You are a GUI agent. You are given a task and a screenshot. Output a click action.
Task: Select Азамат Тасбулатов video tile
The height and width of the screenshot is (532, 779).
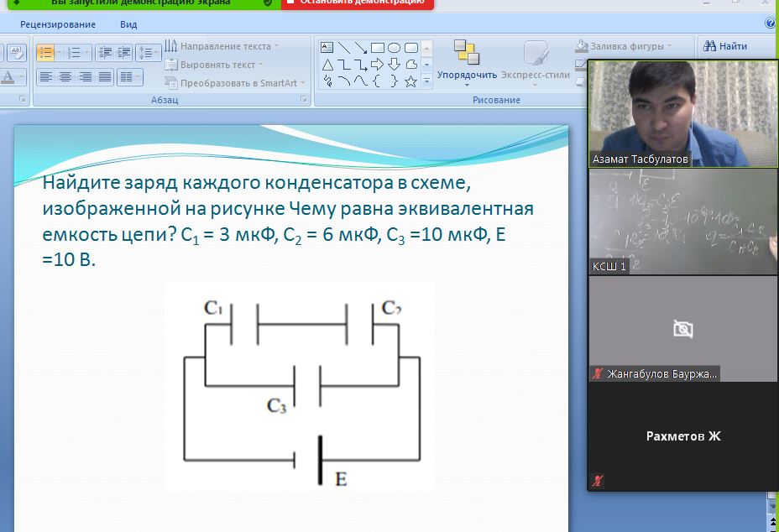[683, 113]
